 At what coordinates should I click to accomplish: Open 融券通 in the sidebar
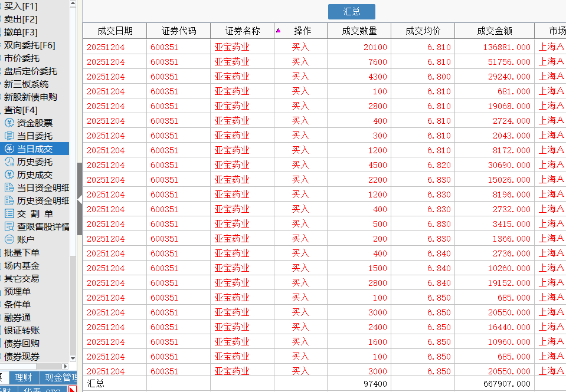17,318
